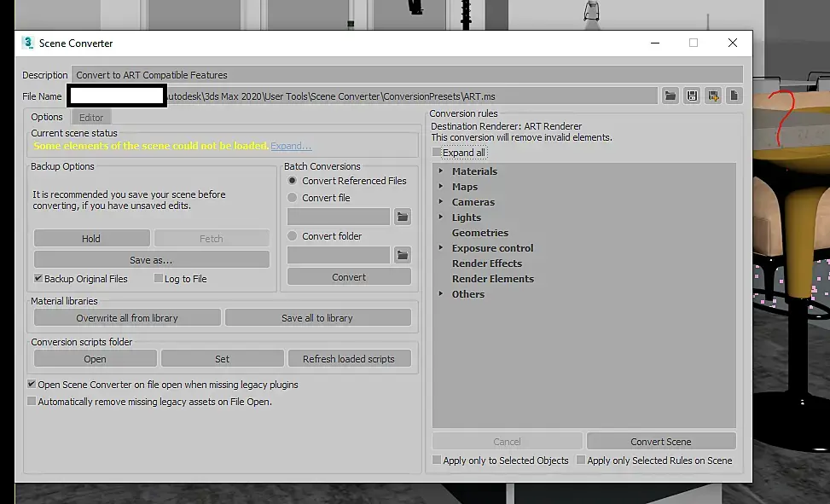
Task: Click Overwrite all from library
Action: [x=127, y=317]
